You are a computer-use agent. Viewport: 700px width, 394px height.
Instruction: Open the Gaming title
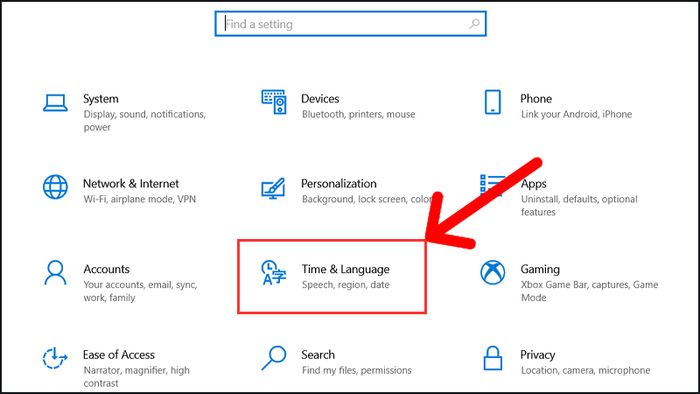pyautogui.click(x=540, y=269)
